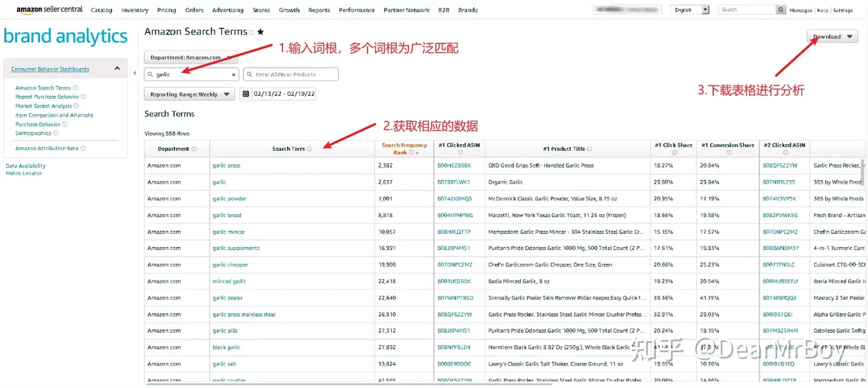Open the Reporting Range: Weekly dropdown

[189, 94]
